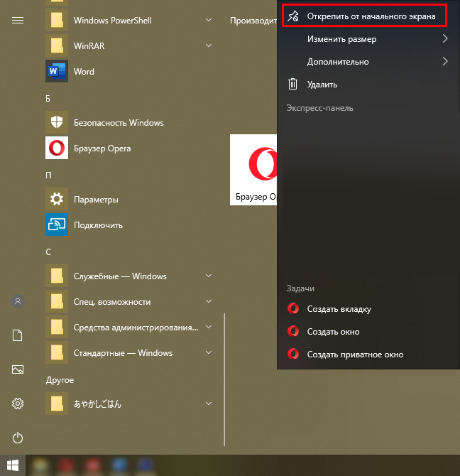Screen dimensions: 460x476
Task: Open the user account icon in sidebar
Action: [x=18, y=301]
